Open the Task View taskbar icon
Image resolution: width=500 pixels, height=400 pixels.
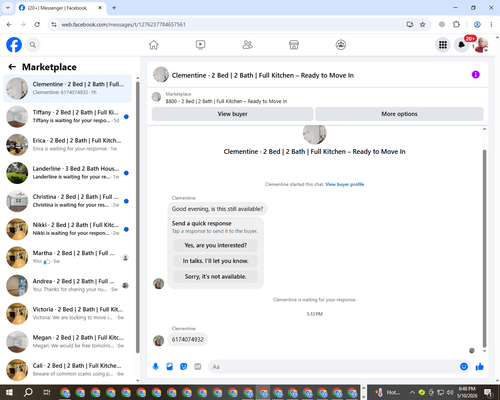(x=47, y=392)
